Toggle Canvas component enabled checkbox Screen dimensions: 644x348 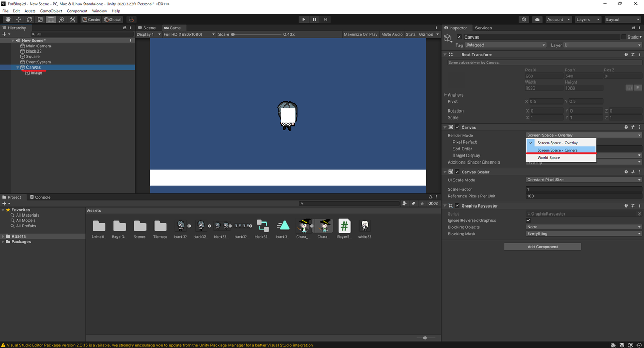click(457, 127)
